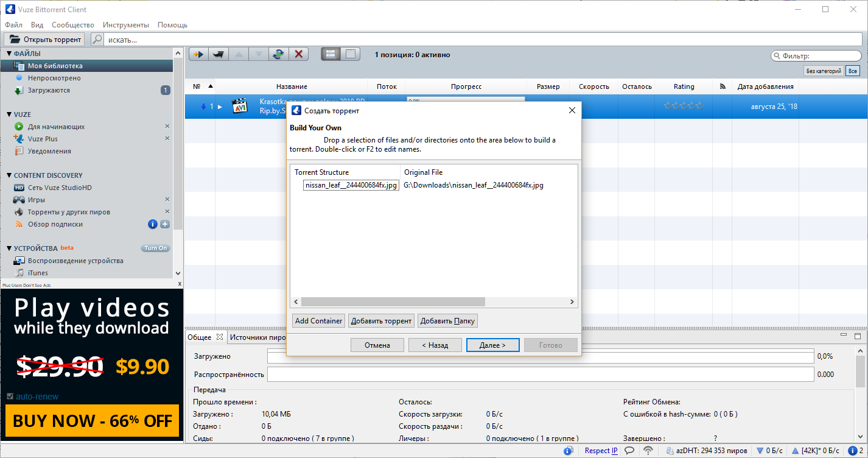The width and height of the screenshot is (868, 458).
Task: Open the Сообщество menu
Action: click(x=73, y=25)
